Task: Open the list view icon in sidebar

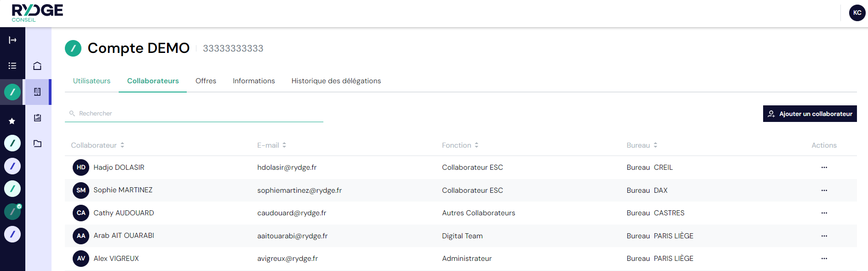Action: (12, 66)
